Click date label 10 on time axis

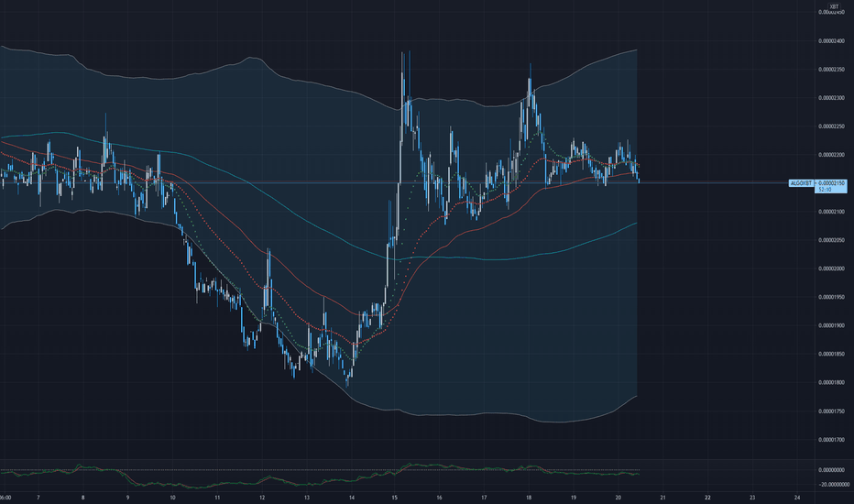[172, 498]
